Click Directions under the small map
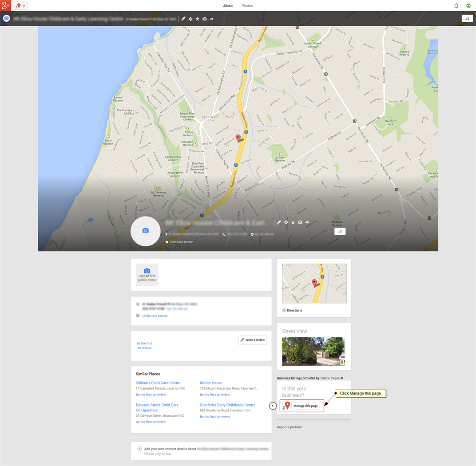This screenshot has height=466, width=476. coord(294,311)
